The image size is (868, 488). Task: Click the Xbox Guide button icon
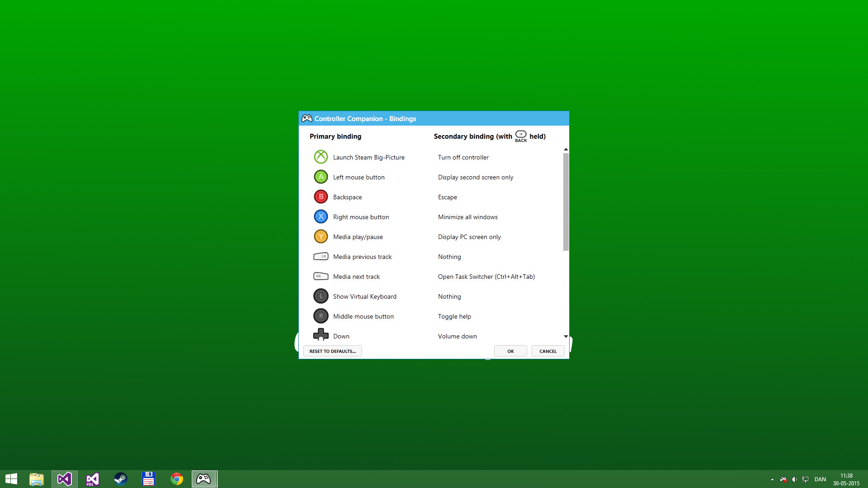321,157
